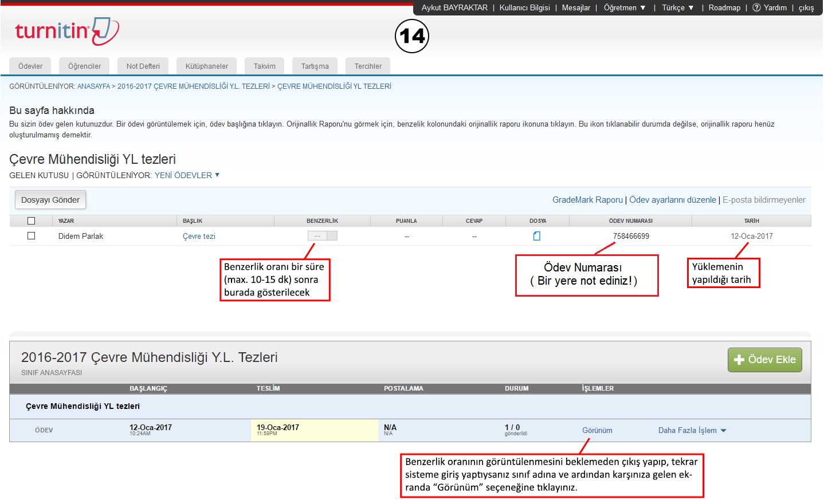The height and width of the screenshot is (504, 824).
Task: Open Kullanıcı Bilgisi in top bar
Action: tap(524, 7)
